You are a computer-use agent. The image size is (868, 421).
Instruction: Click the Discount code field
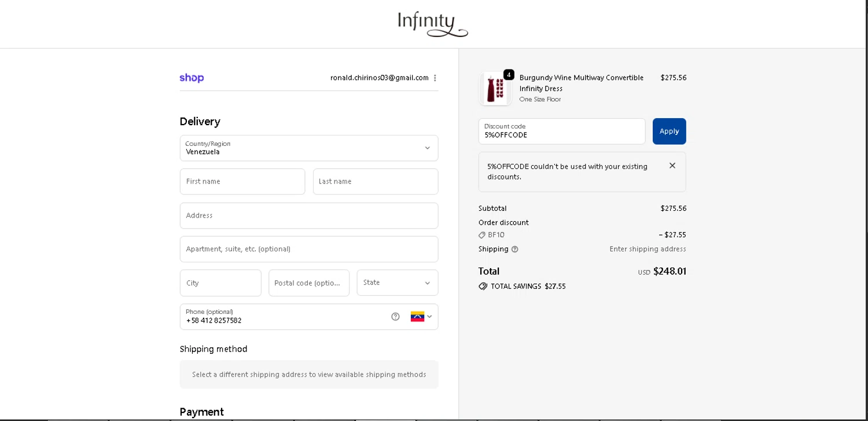pyautogui.click(x=562, y=131)
